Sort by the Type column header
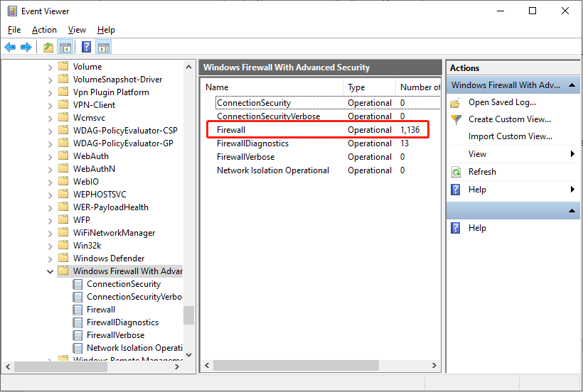Screen dimensions: 583x392 [x=369, y=87]
